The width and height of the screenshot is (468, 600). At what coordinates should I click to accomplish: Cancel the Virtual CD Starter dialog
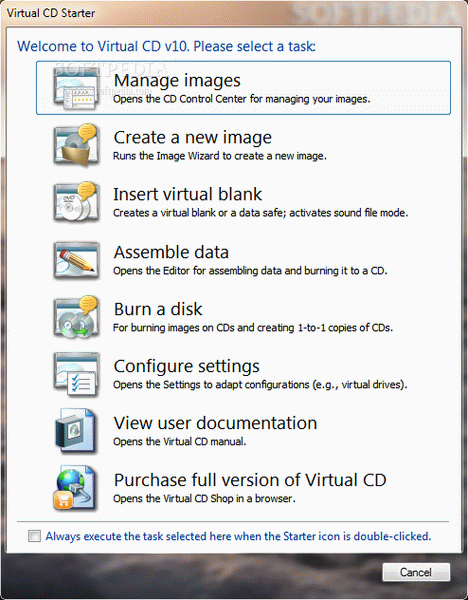416,572
